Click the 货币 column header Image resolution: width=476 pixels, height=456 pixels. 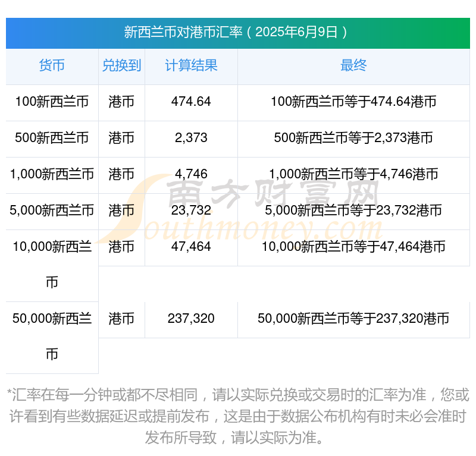click(x=52, y=65)
